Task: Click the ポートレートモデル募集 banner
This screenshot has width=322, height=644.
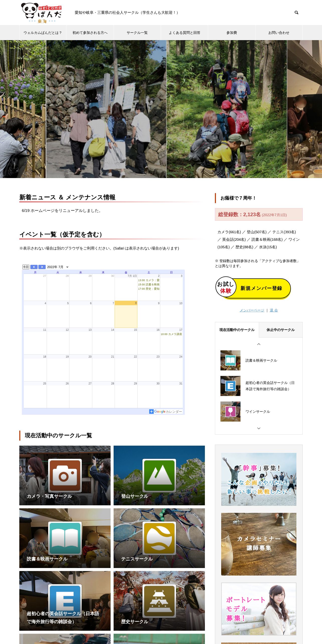Action: pyautogui.click(x=259, y=609)
